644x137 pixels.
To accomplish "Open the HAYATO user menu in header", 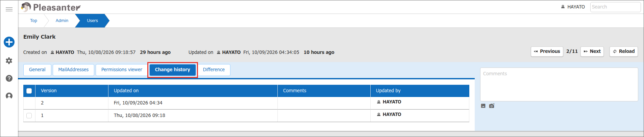I will click(573, 7).
